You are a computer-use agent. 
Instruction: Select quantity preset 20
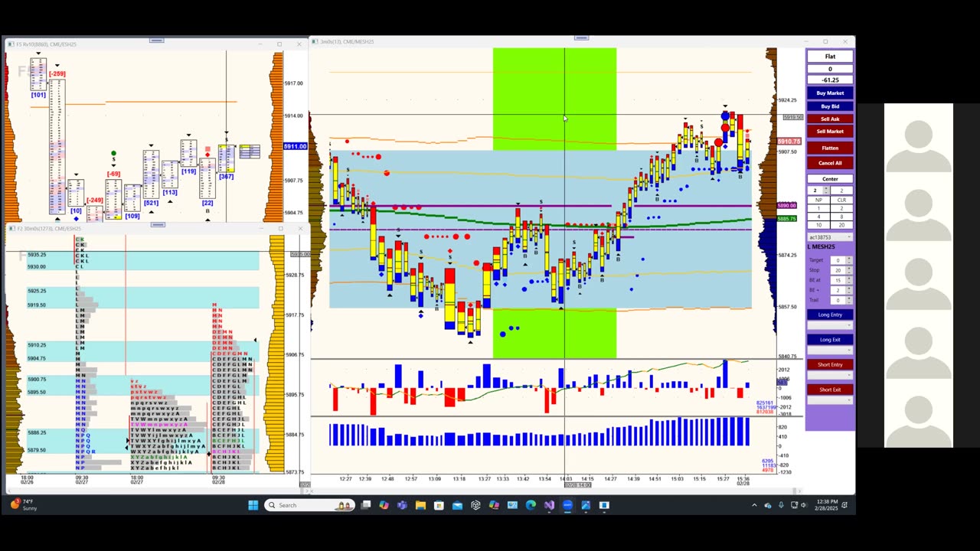click(x=841, y=225)
